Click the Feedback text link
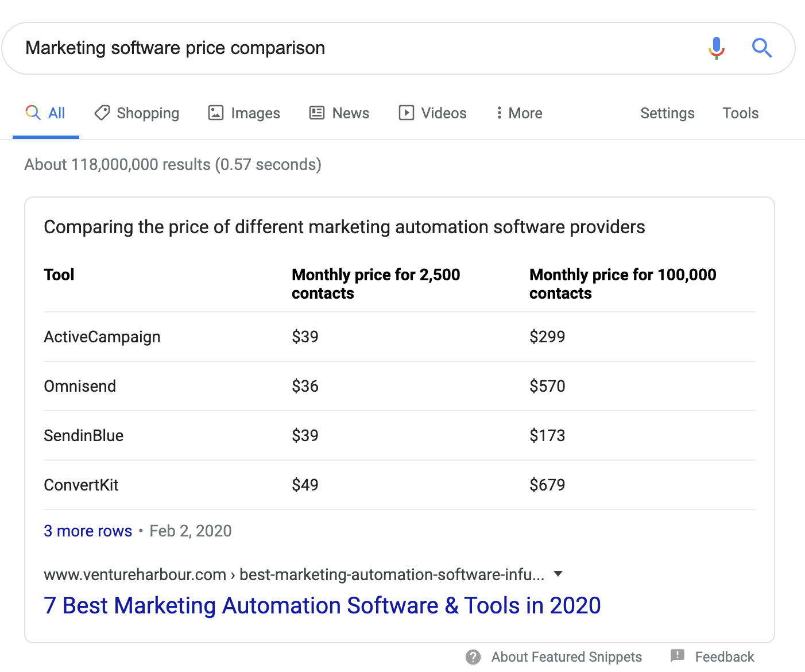This screenshot has height=672, width=805. [x=724, y=657]
